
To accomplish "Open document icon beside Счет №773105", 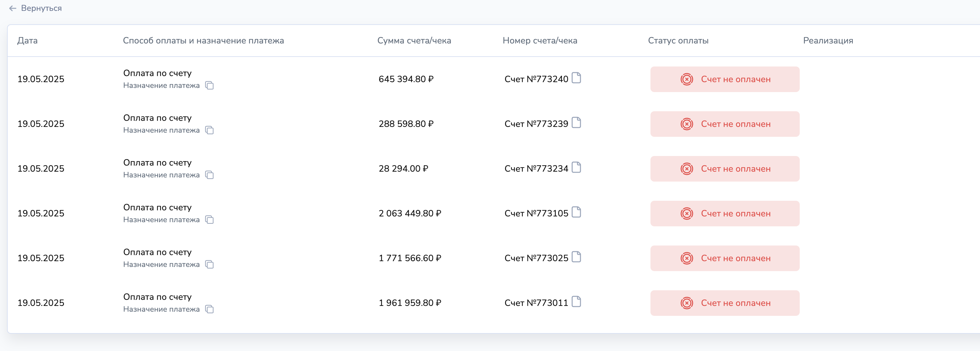I will pyautogui.click(x=576, y=212).
